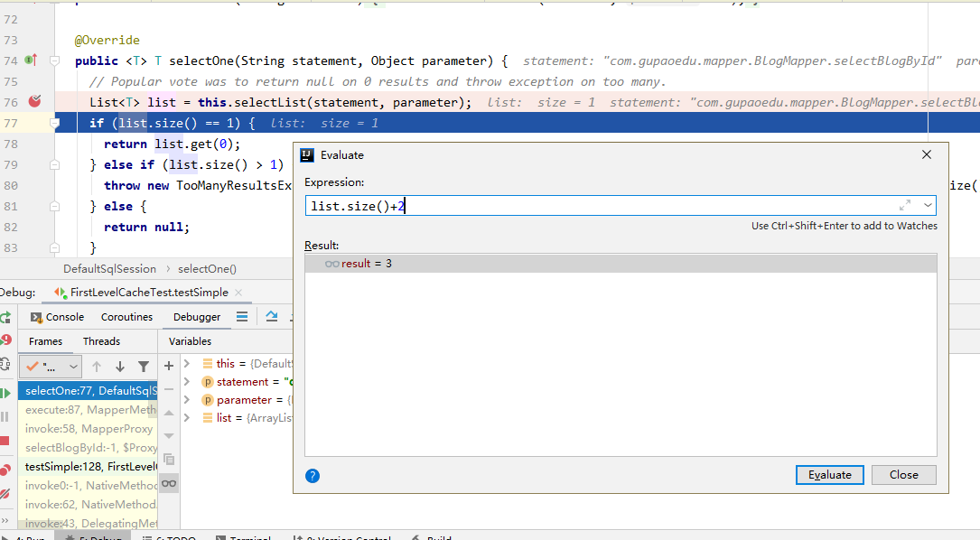This screenshot has width=980, height=540.
Task: Remove watch with minus icon
Action: [x=169, y=389]
